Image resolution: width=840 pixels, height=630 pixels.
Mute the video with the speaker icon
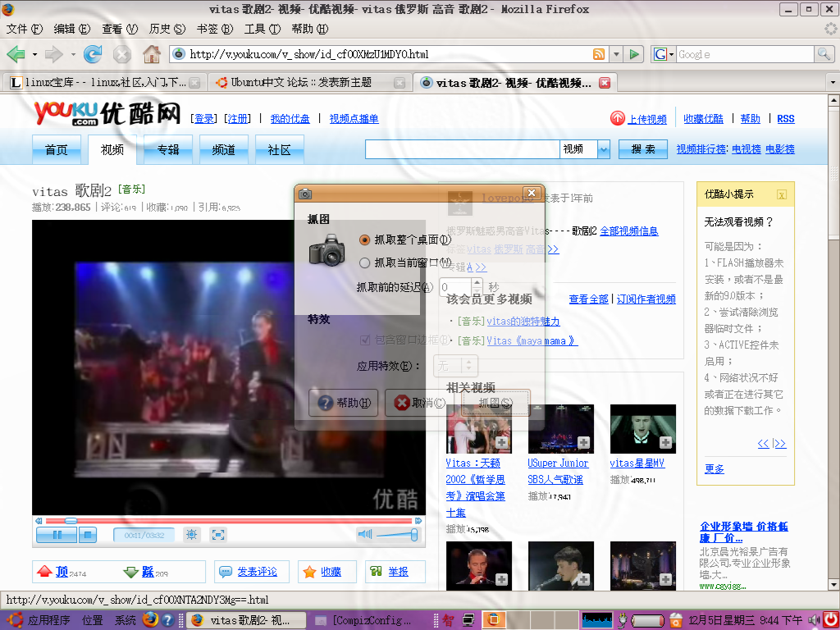(x=365, y=534)
